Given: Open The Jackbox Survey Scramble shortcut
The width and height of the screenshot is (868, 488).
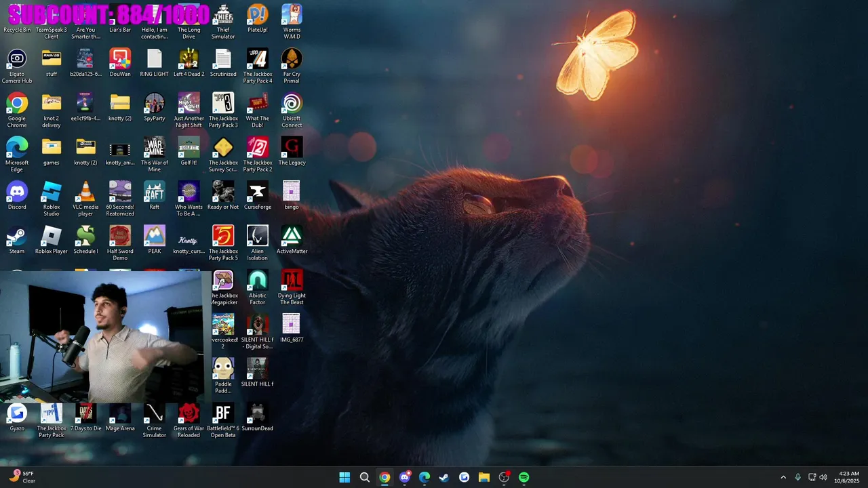Looking at the screenshot, I should 223,155.
